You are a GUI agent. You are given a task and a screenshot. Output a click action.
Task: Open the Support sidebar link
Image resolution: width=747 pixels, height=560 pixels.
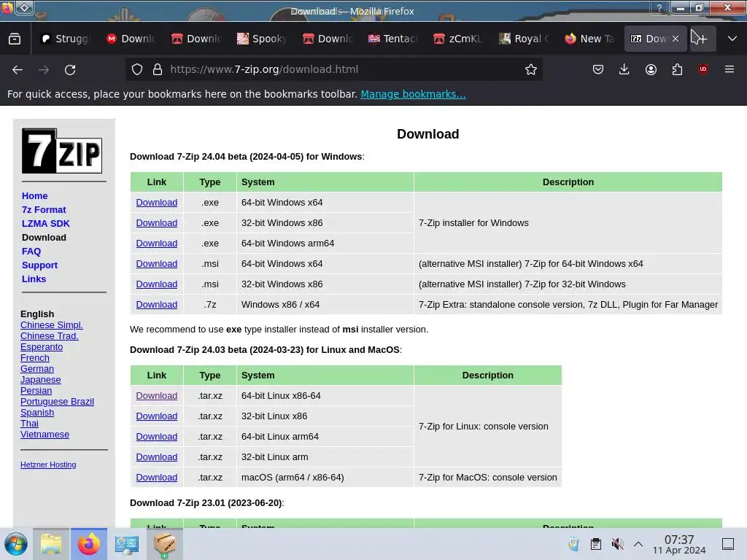point(39,265)
